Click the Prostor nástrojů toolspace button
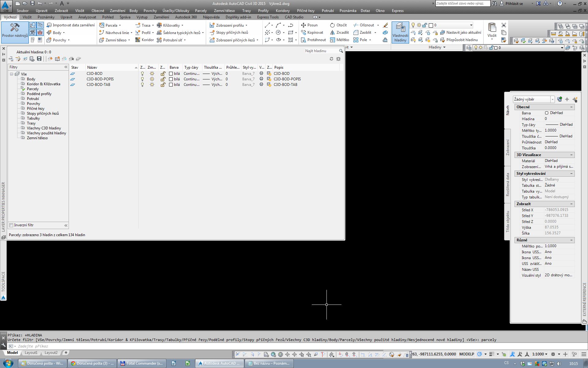The height and width of the screenshot is (368, 588). pos(15,31)
